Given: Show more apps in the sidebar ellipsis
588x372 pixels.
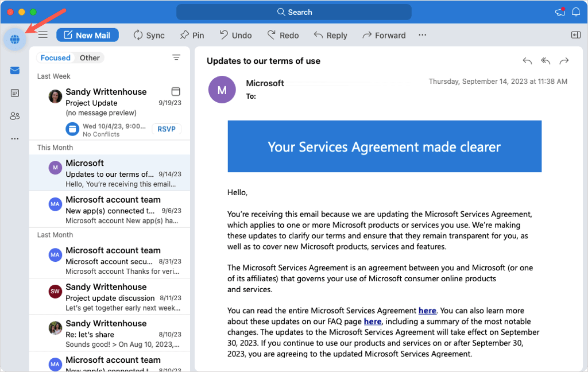Looking at the screenshot, I should tap(15, 139).
